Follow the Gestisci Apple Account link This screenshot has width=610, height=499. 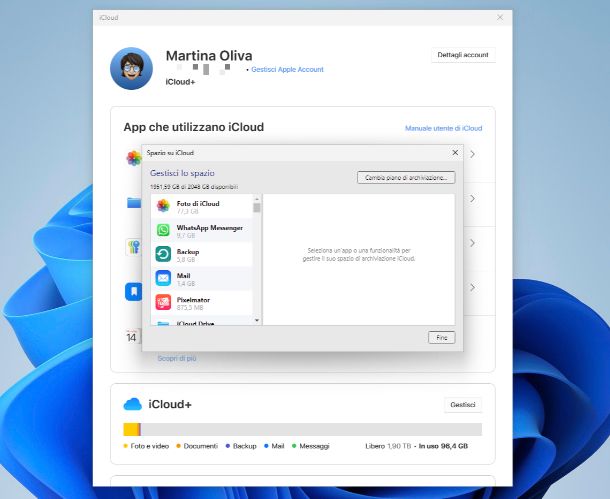point(287,69)
